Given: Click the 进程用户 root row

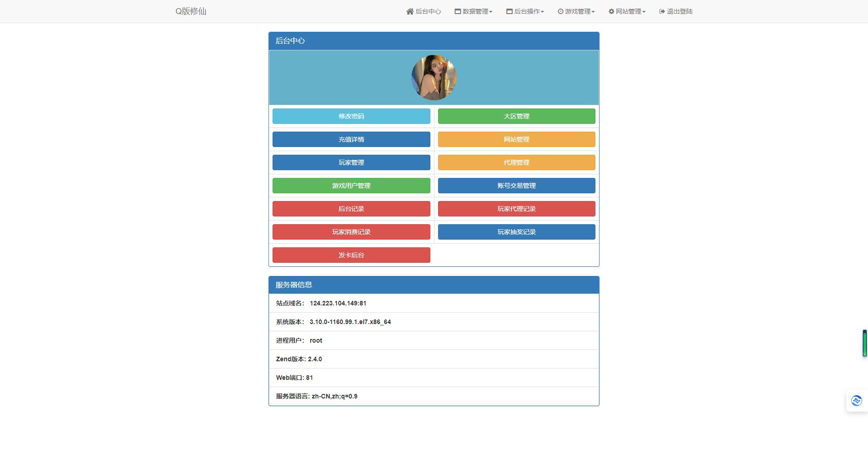Looking at the screenshot, I should point(434,340).
